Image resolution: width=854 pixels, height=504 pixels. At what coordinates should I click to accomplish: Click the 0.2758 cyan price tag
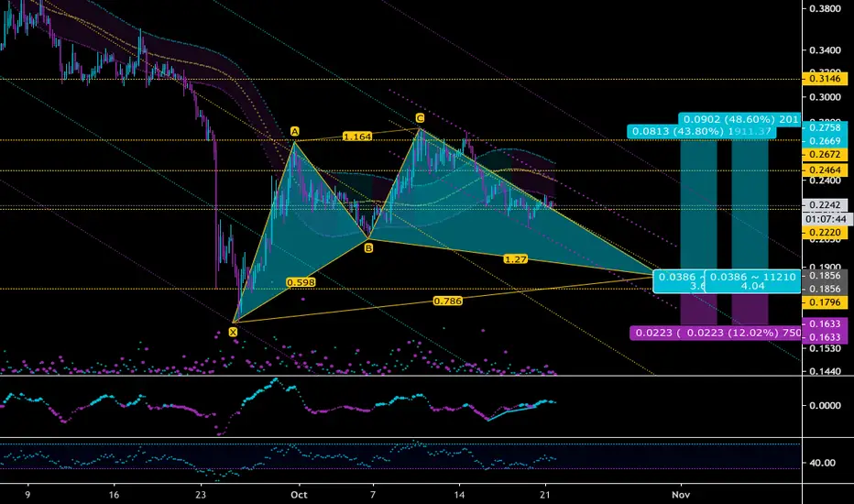825,127
